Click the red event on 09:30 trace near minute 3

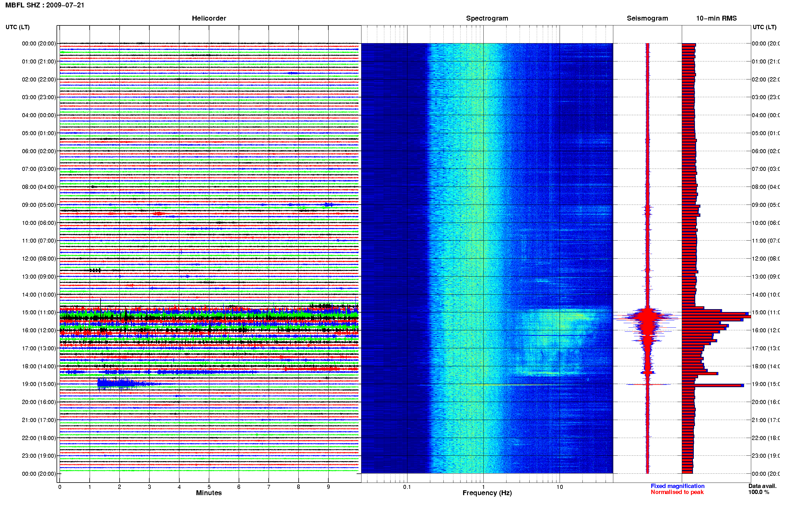159,213
